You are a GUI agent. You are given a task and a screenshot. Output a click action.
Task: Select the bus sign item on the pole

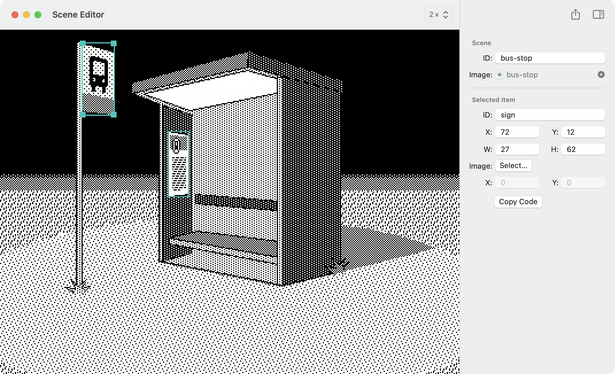click(x=98, y=79)
